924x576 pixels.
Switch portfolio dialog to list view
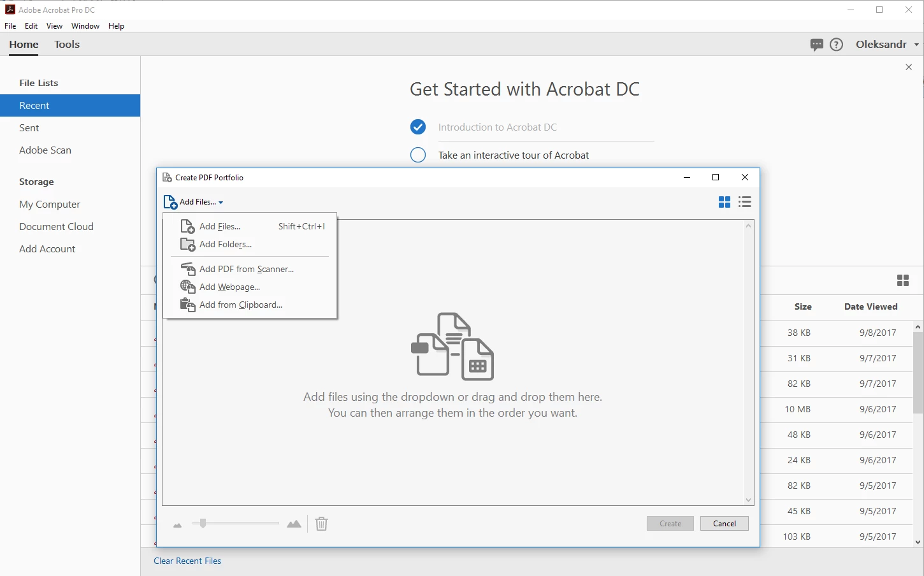745,202
